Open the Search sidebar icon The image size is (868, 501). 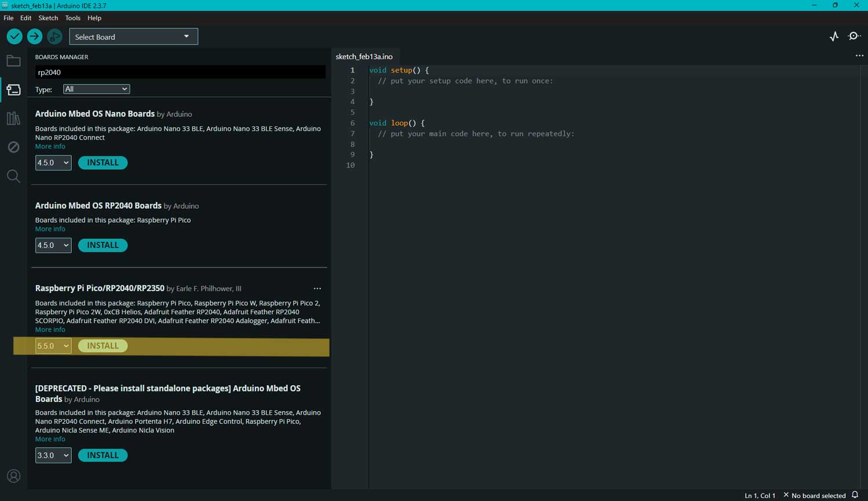(x=13, y=176)
